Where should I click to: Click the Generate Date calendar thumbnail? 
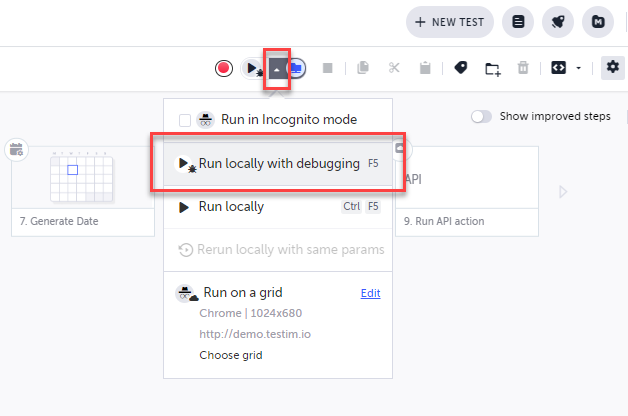pyautogui.click(x=82, y=177)
